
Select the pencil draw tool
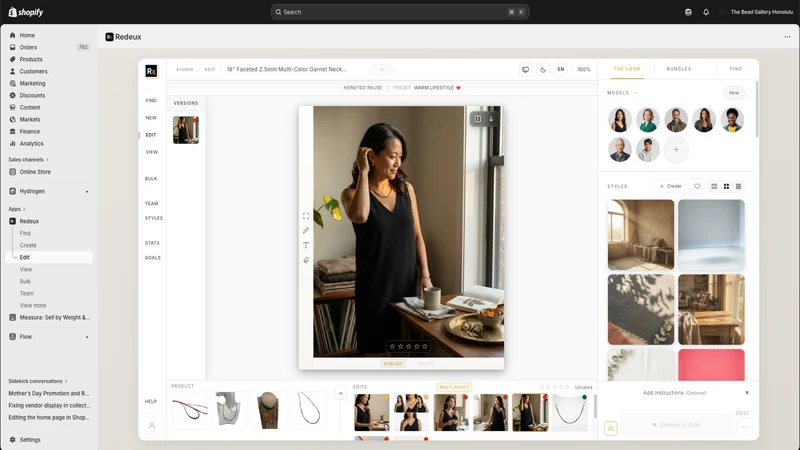[306, 231]
